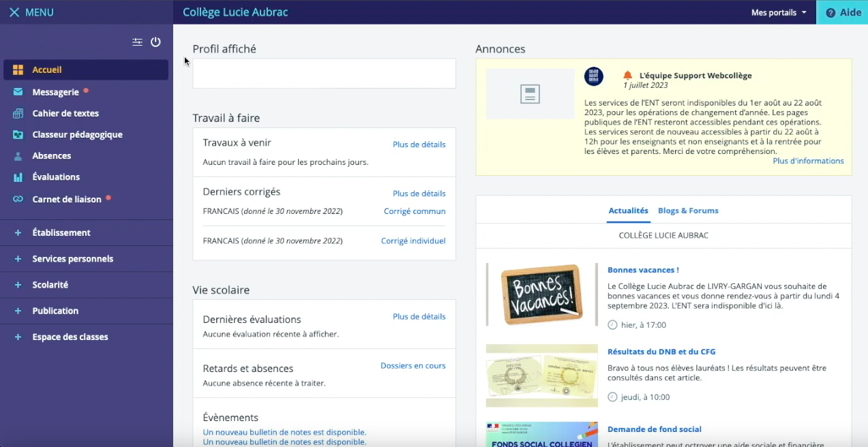
Task: Open the Aide help page
Action: pyautogui.click(x=843, y=12)
